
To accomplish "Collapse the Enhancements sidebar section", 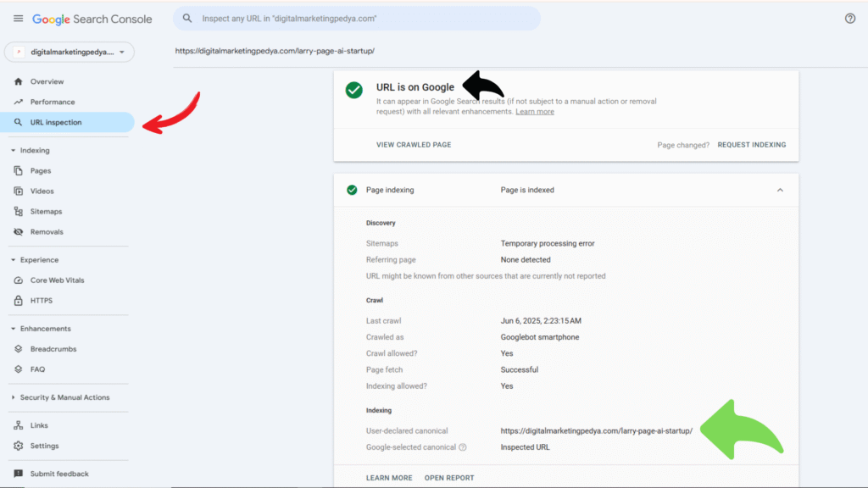I will tap(14, 328).
